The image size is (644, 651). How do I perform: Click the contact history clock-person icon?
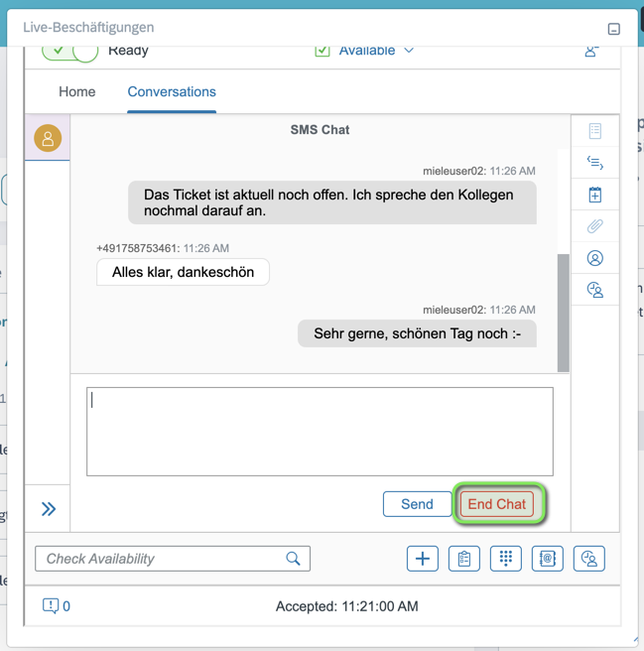point(594,290)
